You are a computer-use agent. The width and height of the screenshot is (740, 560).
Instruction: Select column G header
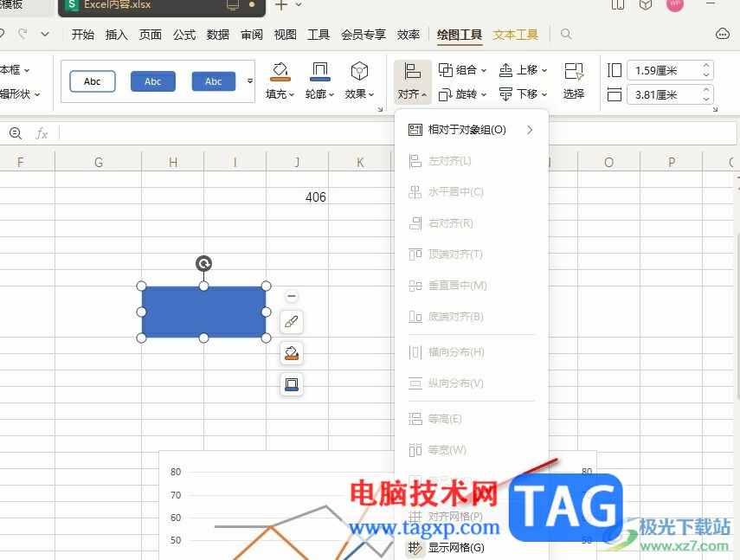coord(98,163)
